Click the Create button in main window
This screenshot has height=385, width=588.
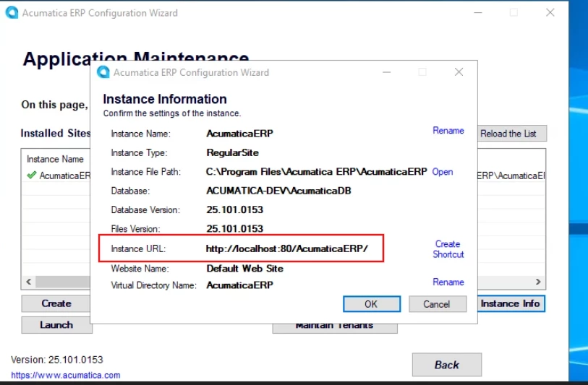point(56,303)
